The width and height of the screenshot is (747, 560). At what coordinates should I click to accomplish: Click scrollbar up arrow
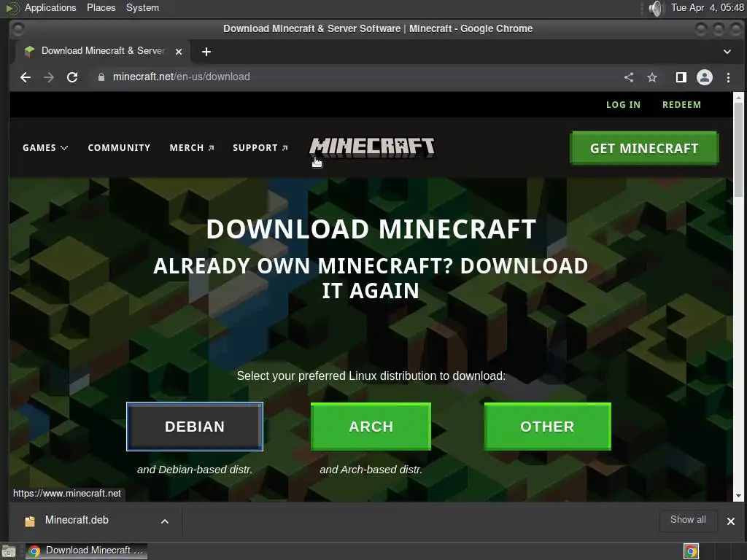[x=738, y=97]
